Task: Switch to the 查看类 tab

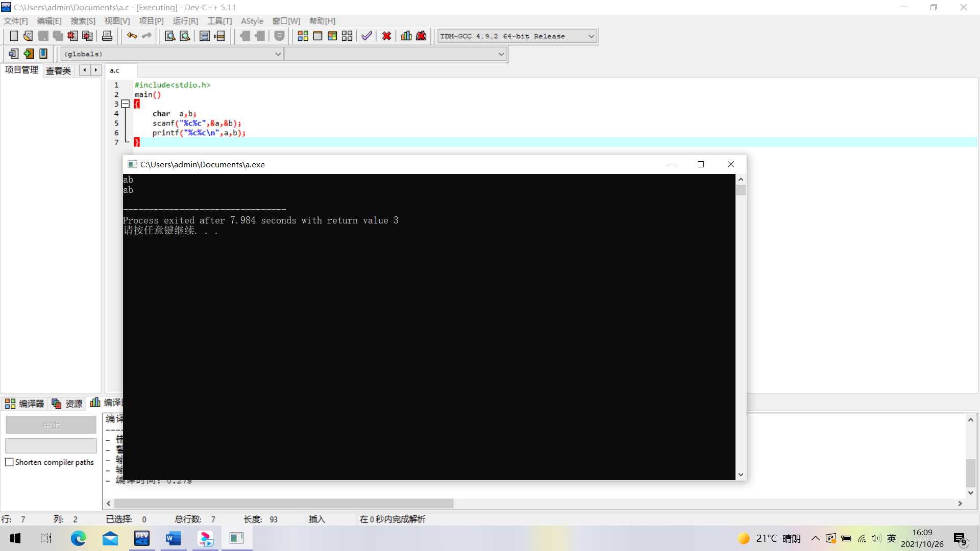Action: (58, 71)
